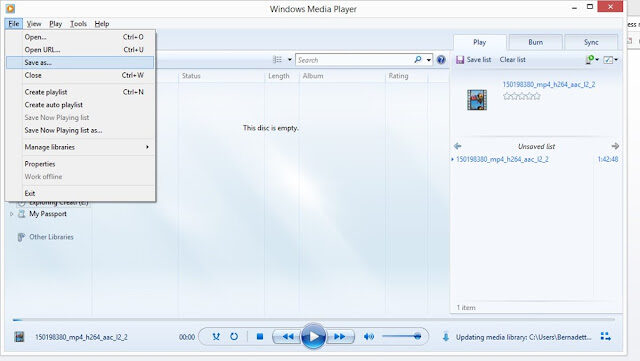Click the library update status arrow icon

tap(446, 337)
